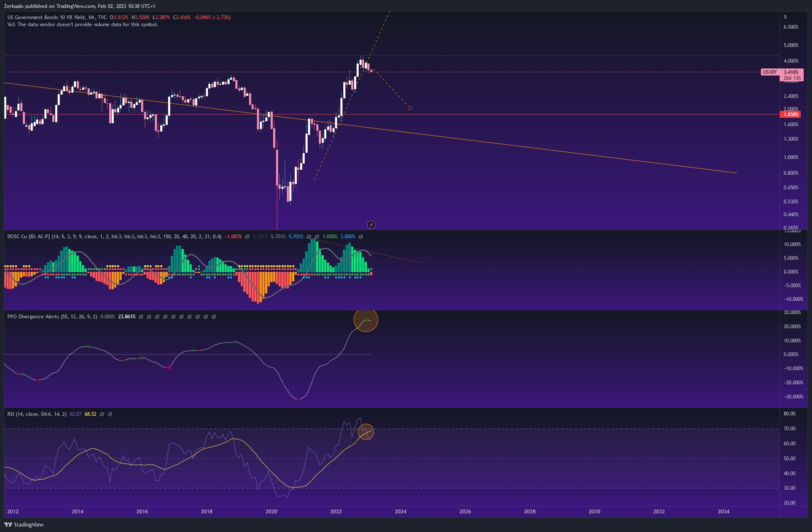The height and width of the screenshot is (532, 812).
Task: Click the orange circle marker on PPO line
Action: click(x=366, y=320)
